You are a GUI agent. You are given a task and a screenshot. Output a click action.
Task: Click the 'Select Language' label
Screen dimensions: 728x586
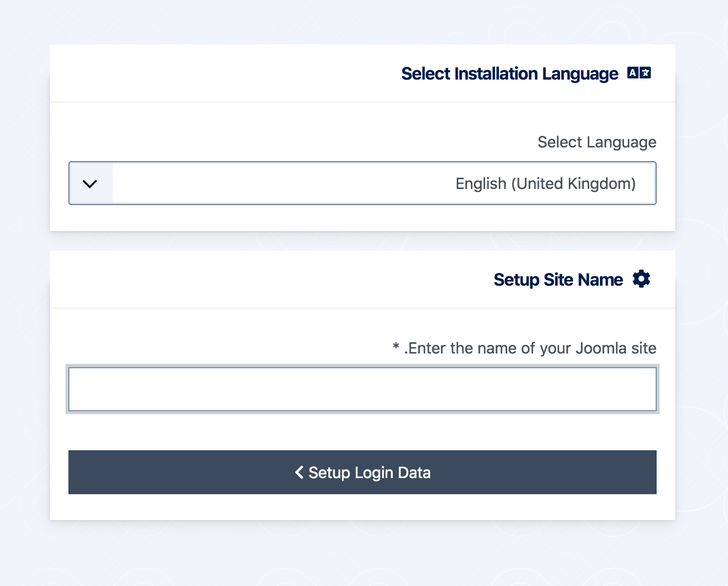point(597,142)
